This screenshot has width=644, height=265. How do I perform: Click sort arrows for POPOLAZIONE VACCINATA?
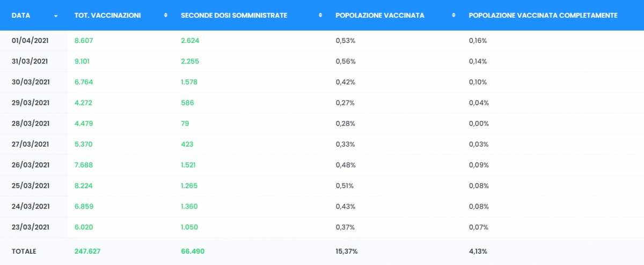click(x=453, y=16)
